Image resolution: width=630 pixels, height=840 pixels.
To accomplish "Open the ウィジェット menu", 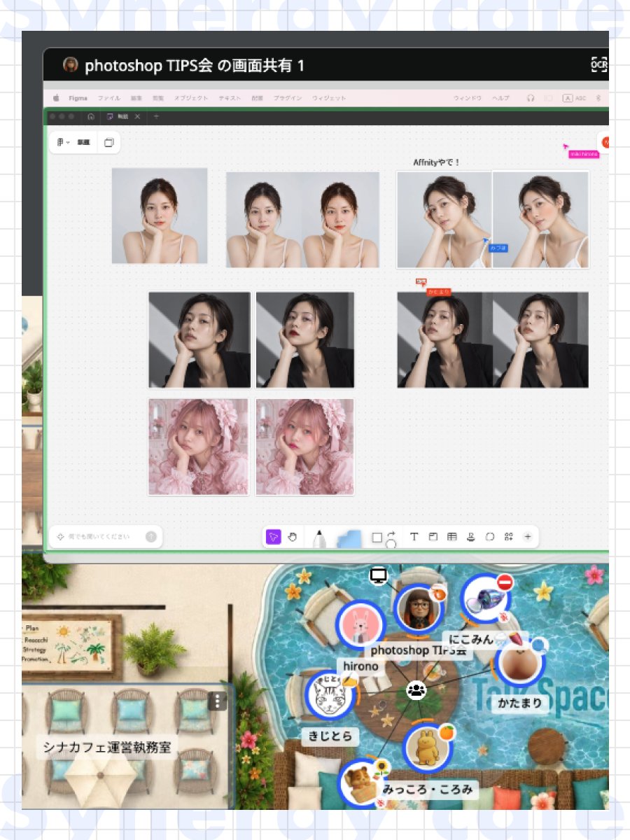I will click(x=329, y=99).
